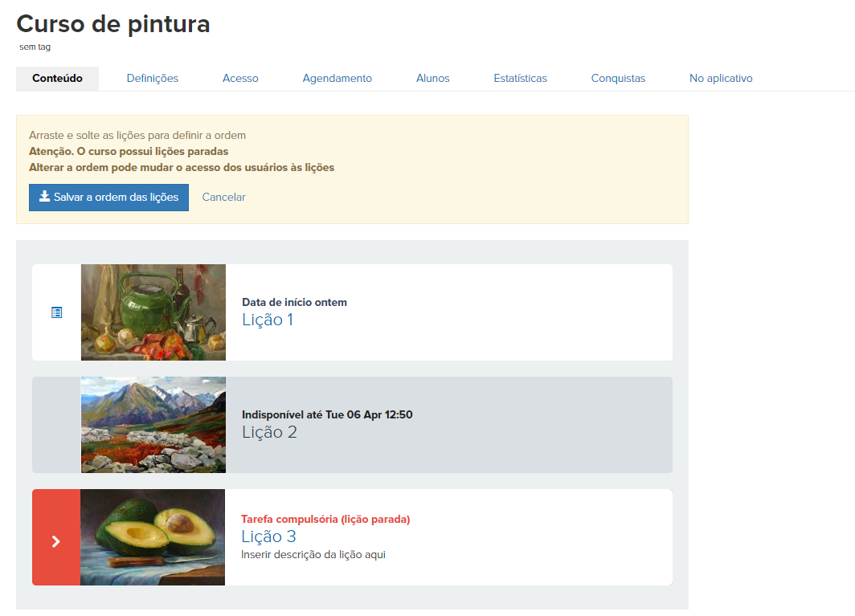Screen dimensions: 855x616
Task: Click the green teapot still life thumbnail
Action: 153,312
